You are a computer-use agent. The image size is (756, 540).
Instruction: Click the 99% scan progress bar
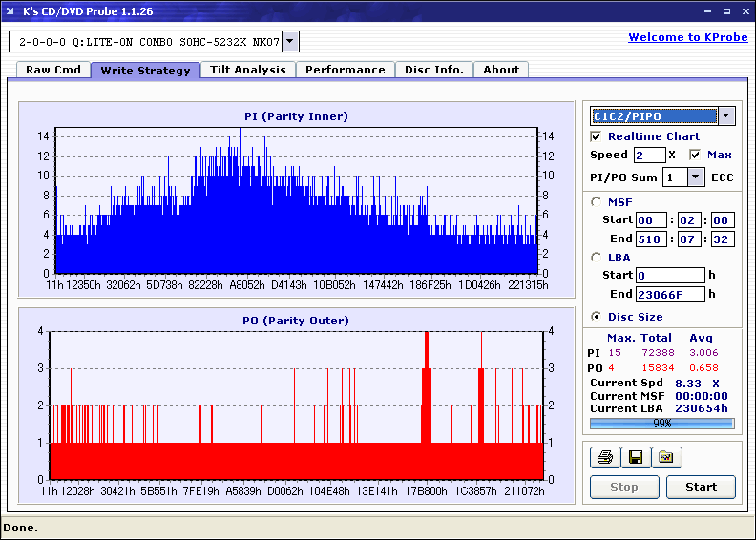click(x=661, y=423)
